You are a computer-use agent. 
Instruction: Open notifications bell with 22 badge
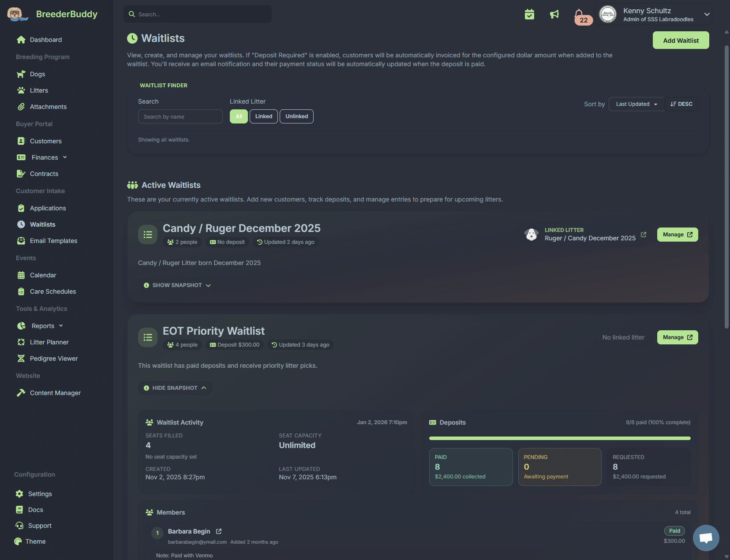coord(579,15)
